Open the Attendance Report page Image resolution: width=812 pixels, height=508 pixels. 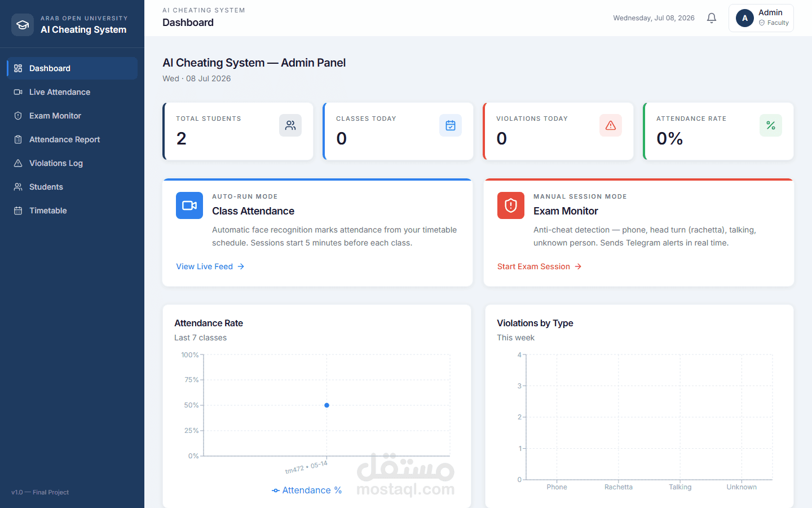point(72,139)
